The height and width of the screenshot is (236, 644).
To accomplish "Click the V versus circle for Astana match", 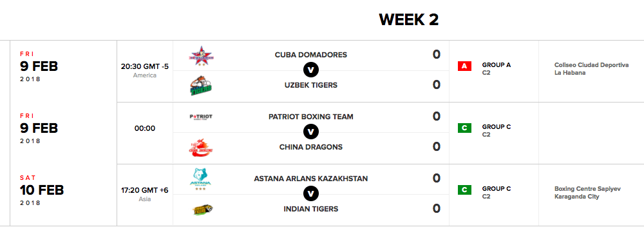I will coord(311,193).
